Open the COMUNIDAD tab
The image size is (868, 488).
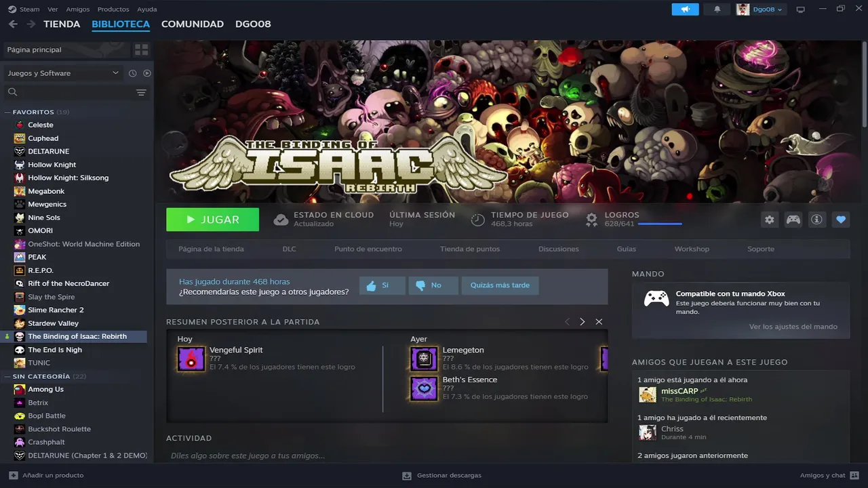193,24
